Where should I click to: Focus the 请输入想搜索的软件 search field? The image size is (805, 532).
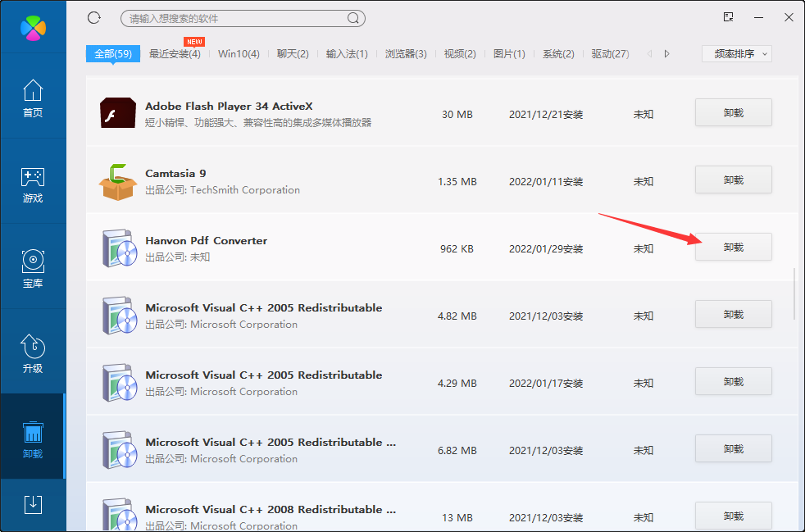tap(243, 19)
